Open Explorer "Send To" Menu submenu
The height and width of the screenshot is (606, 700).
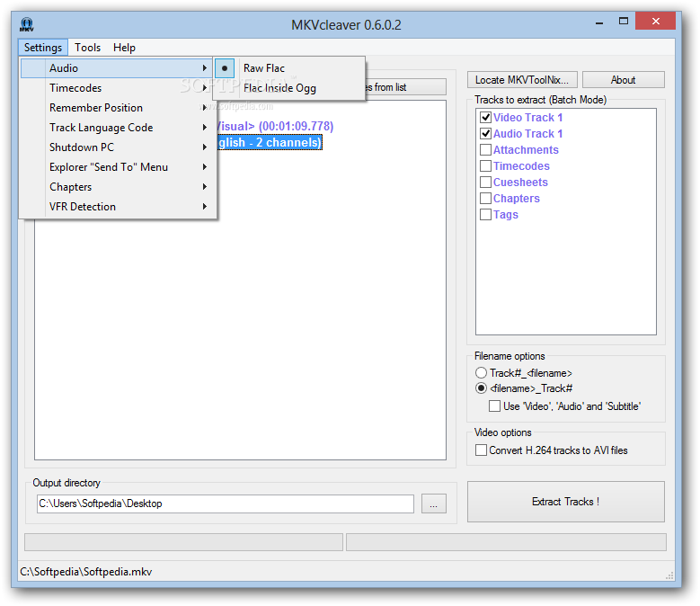tap(117, 167)
